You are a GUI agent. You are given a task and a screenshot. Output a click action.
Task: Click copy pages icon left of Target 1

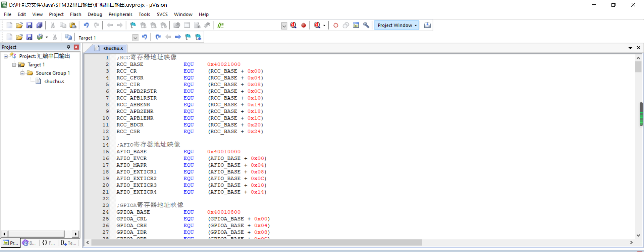pyautogui.click(x=68, y=37)
